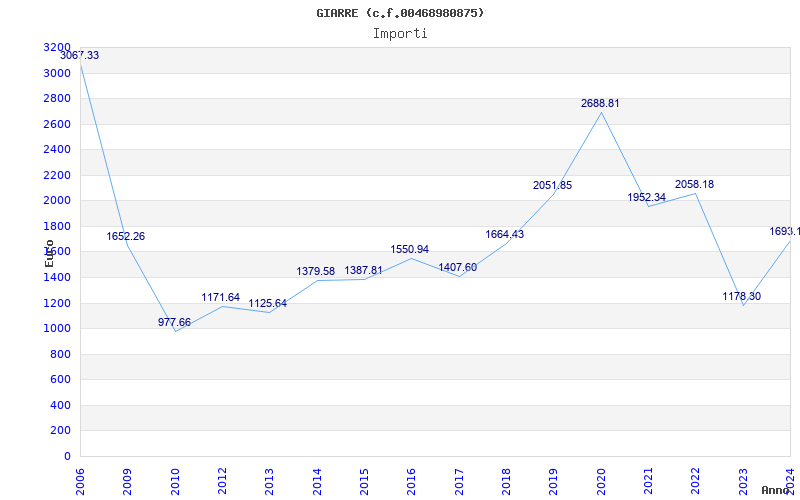The image size is (800, 500).
Task: Select the x-axis year 2012
Action: pos(222,482)
